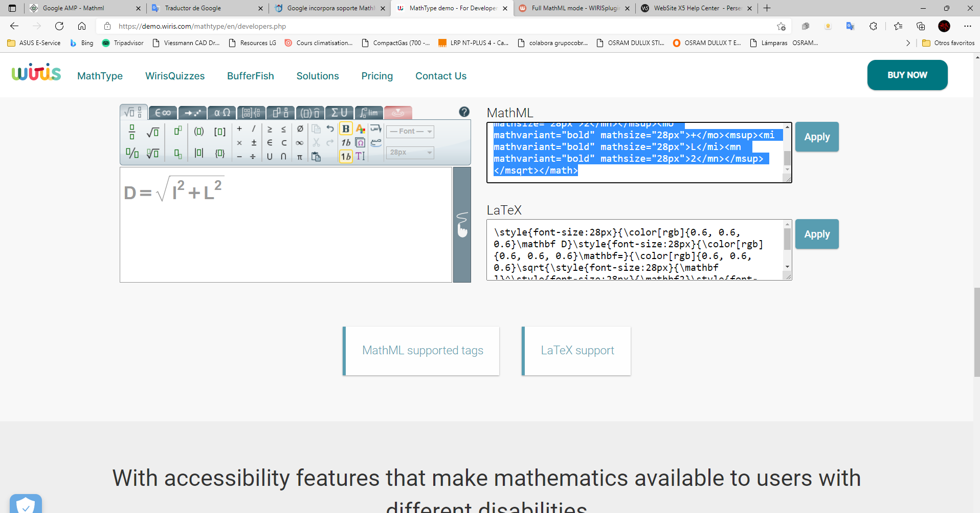Insert a subscript template
The width and height of the screenshot is (980, 513).
[177, 153]
